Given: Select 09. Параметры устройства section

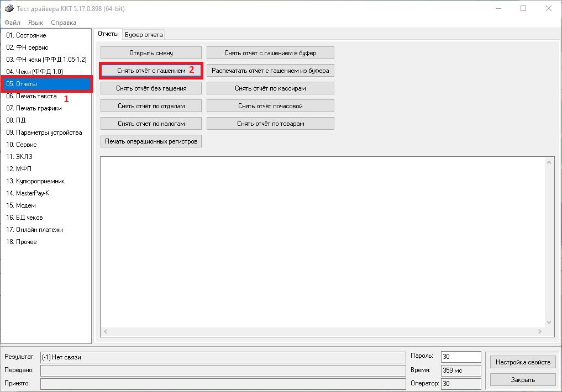Looking at the screenshot, I should (44, 133).
